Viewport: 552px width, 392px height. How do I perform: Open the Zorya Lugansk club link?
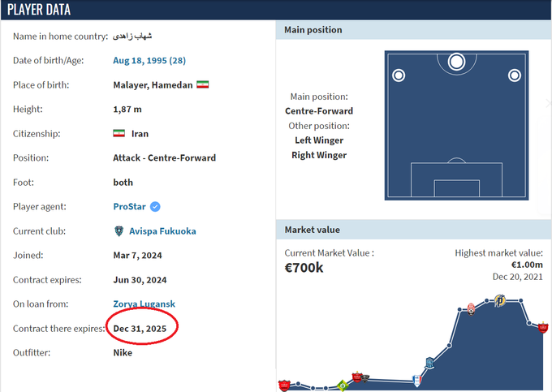[144, 304]
